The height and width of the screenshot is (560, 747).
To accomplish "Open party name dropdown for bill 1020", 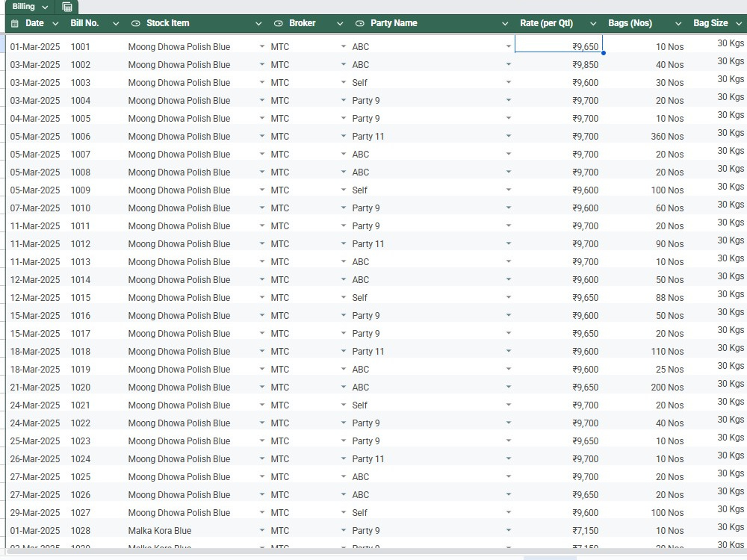I will pyautogui.click(x=508, y=387).
